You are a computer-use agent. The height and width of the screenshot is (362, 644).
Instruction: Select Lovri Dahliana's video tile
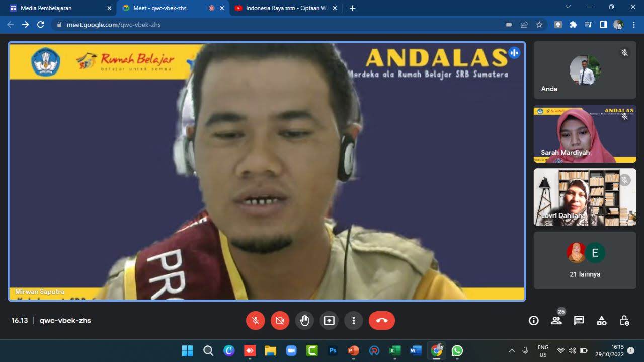point(585,197)
